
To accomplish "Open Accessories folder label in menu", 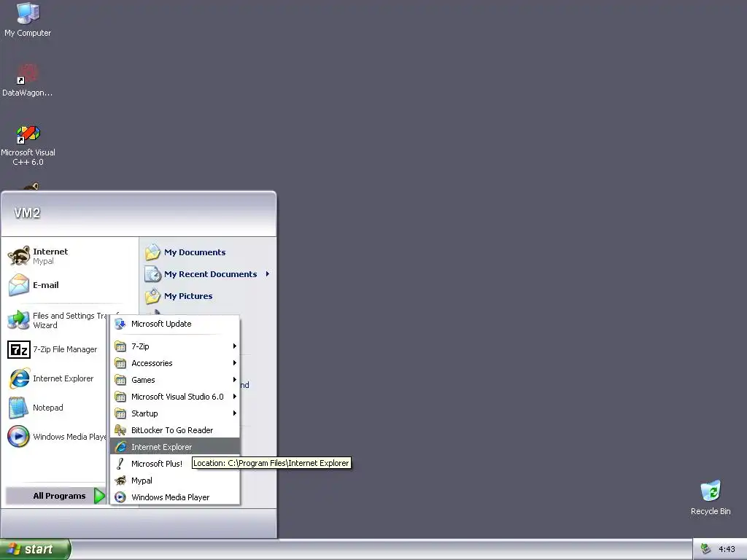I will [152, 363].
